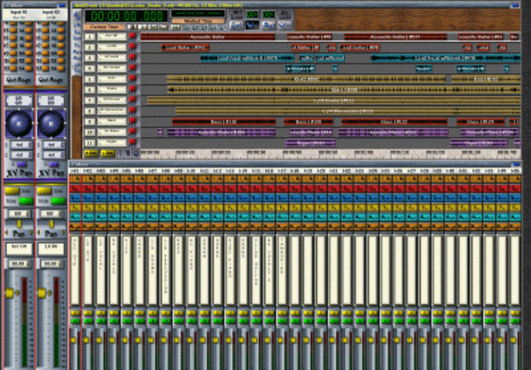The width and height of the screenshot is (531, 370).
Task: Select the track 1 number button
Action: (x=90, y=36)
